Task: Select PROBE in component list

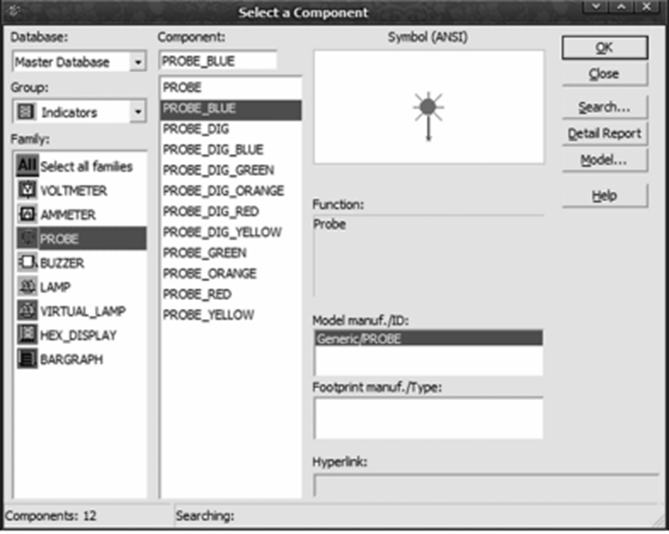Action: (x=231, y=87)
